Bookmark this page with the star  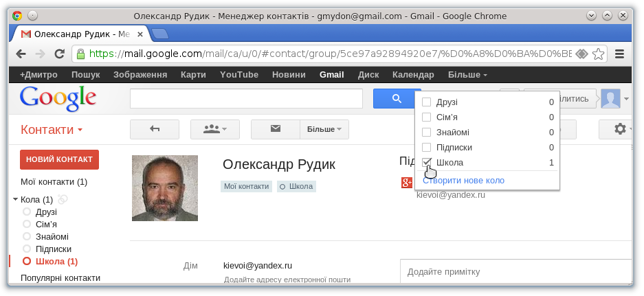point(599,54)
